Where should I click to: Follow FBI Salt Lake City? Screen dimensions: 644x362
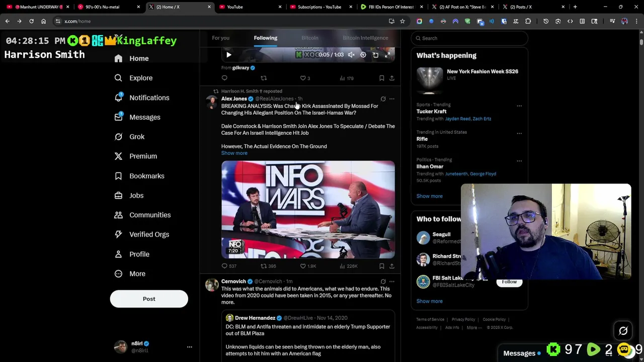pos(509,282)
